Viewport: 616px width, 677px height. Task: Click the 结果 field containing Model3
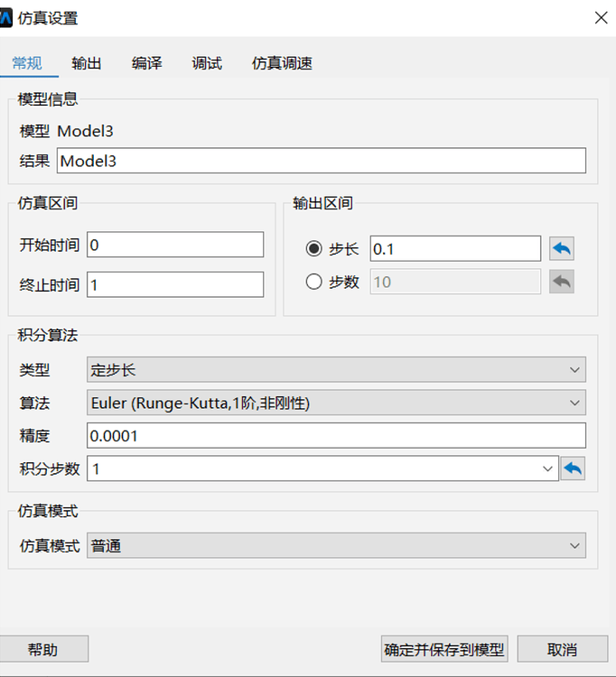tap(322, 161)
